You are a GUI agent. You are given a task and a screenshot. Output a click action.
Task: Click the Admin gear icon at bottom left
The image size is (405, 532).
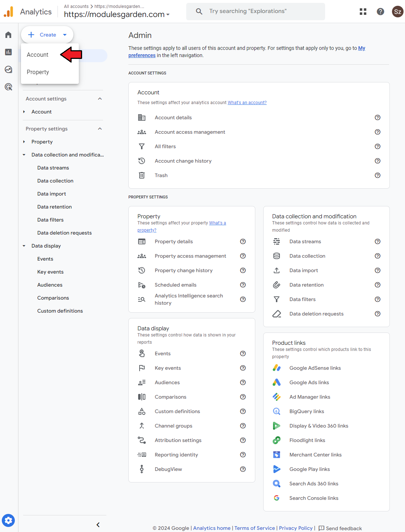pyautogui.click(x=8, y=520)
